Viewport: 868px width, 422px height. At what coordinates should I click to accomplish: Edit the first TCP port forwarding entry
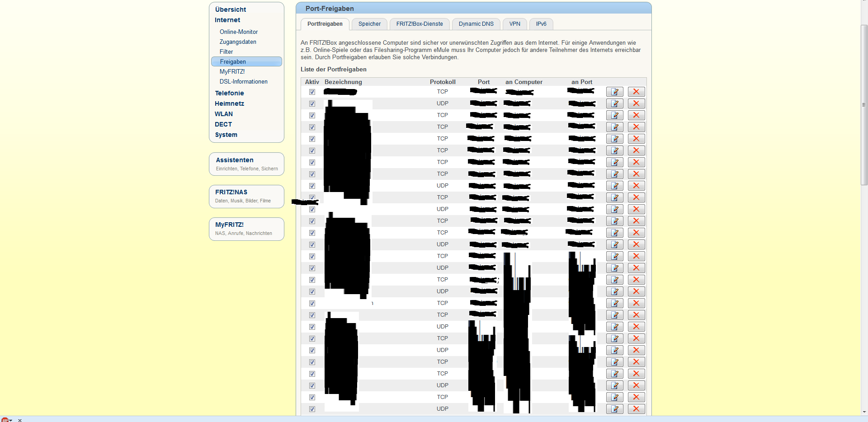614,92
